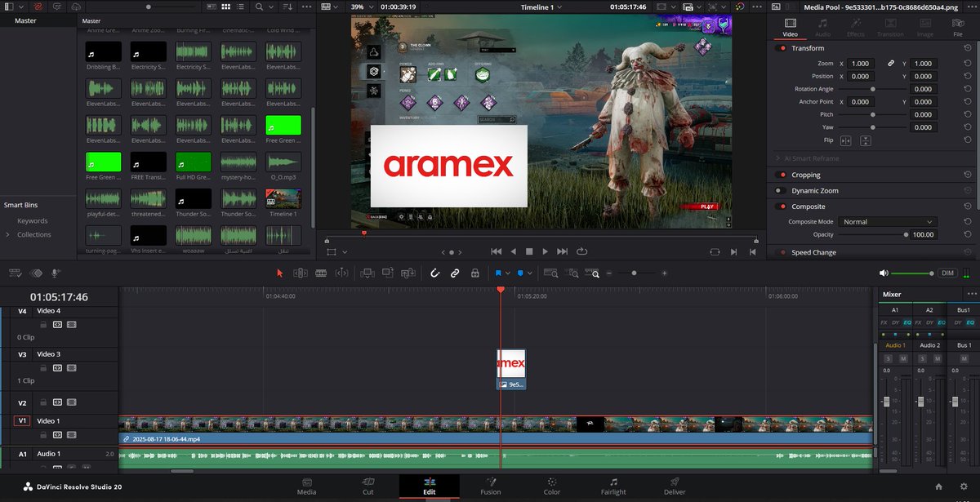
Task: Click the Replace Clip toolbar icon
Action: click(407, 273)
